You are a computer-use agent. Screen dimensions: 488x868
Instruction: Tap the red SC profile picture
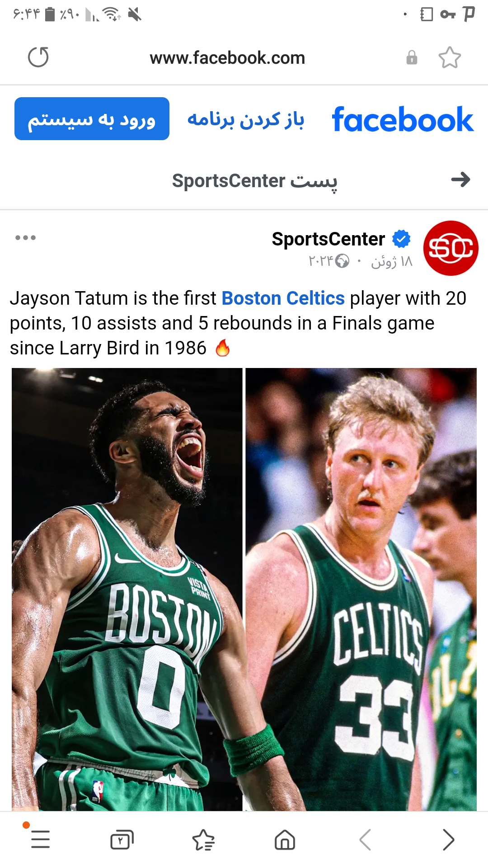[450, 248]
